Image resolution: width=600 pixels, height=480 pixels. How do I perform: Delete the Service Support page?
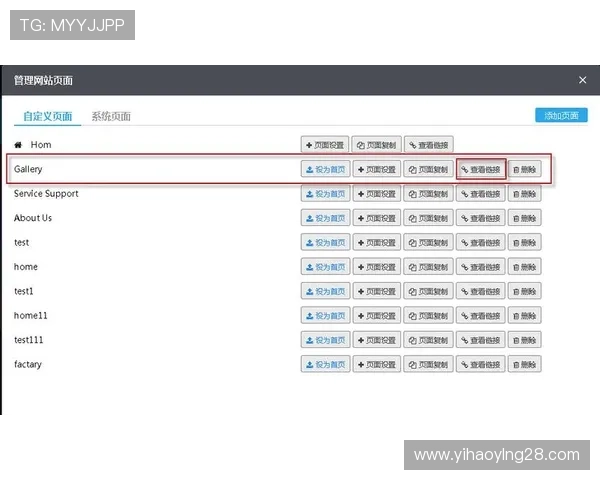click(x=525, y=194)
